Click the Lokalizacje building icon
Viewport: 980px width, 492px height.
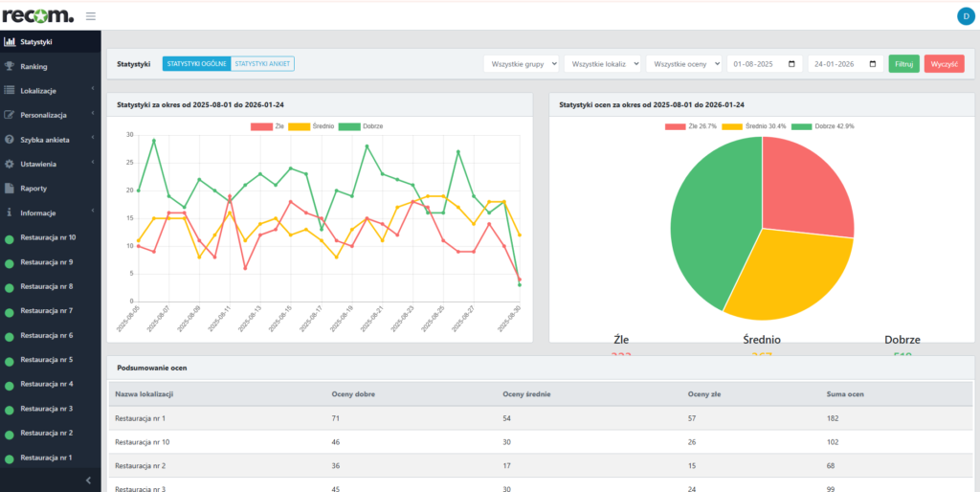click(10, 90)
